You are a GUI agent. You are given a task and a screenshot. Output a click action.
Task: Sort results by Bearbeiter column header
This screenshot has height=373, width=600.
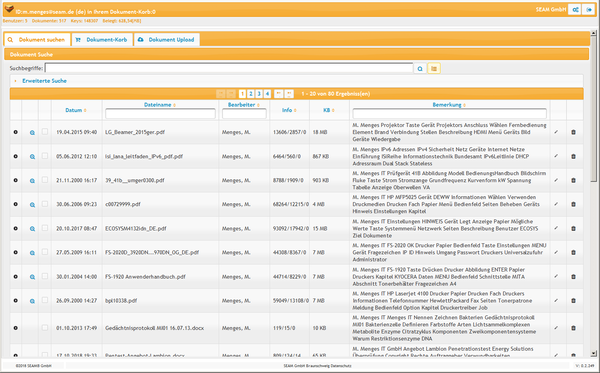[243, 105]
